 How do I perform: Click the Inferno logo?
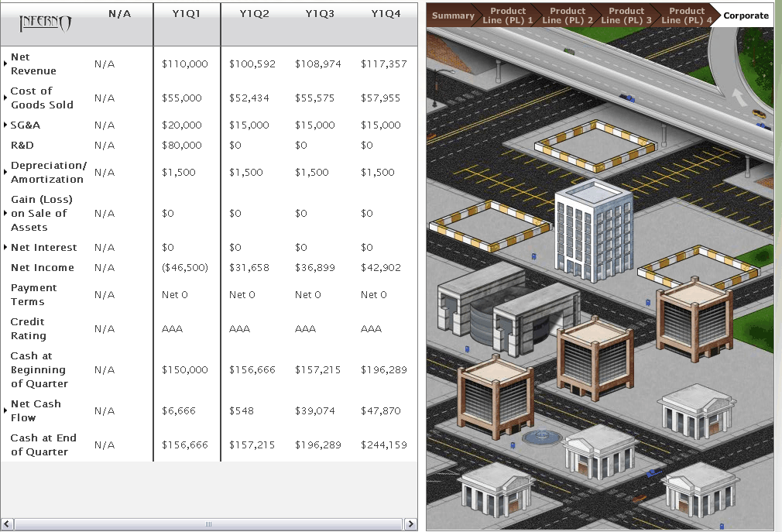[x=46, y=23]
